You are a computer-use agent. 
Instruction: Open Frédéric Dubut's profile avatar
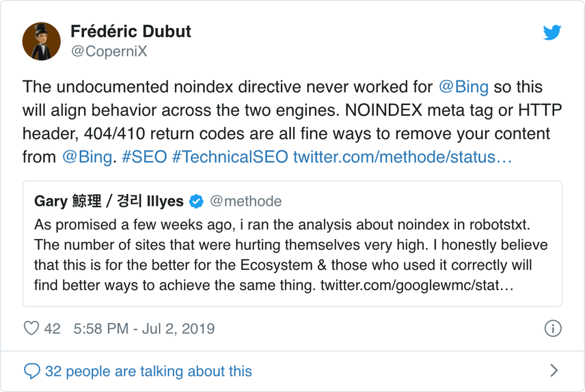(x=42, y=41)
